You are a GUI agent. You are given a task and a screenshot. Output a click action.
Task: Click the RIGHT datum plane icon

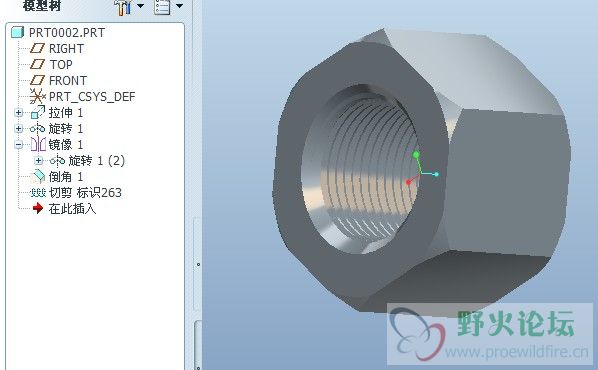[x=37, y=48]
